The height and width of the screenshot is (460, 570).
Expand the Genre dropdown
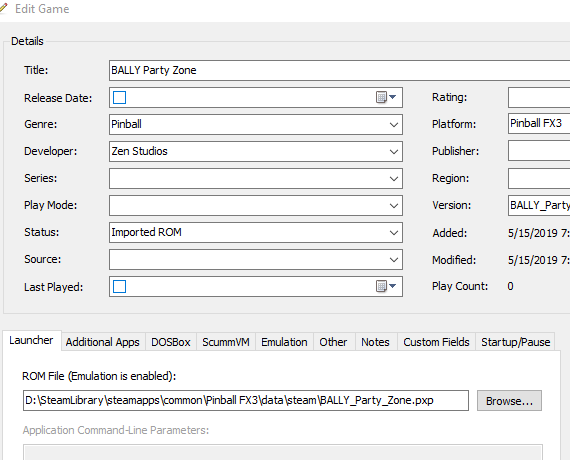[x=393, y=125]
